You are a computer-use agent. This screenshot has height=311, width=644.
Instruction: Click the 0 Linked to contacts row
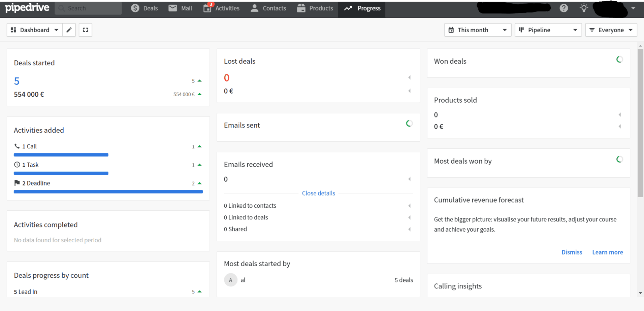pos(318,206)
